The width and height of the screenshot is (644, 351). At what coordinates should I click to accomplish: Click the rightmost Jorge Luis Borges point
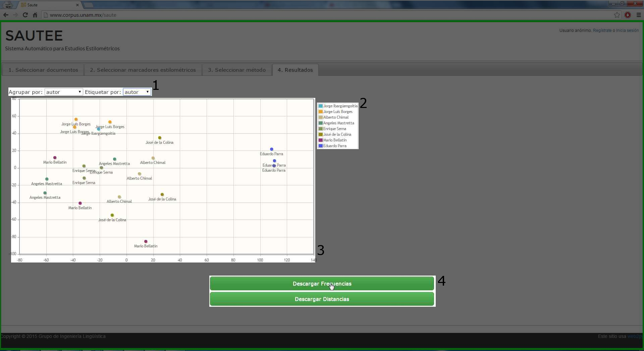coord(110,122)
